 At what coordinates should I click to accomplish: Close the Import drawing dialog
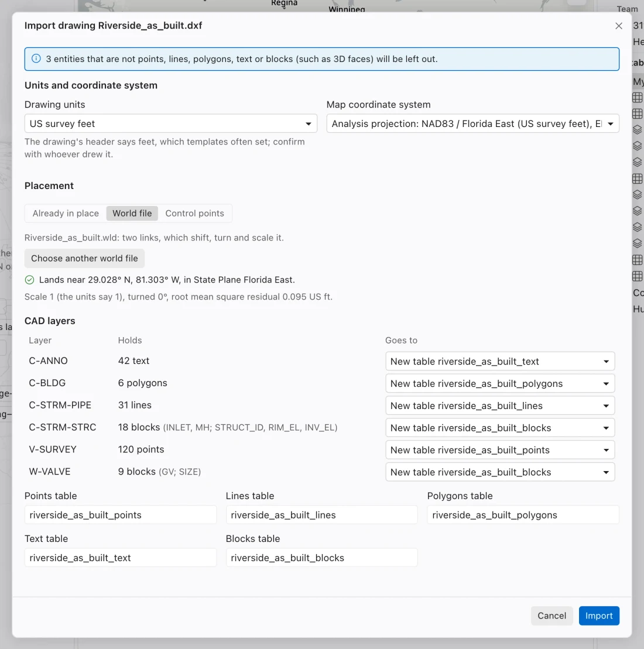coord(619,26)
